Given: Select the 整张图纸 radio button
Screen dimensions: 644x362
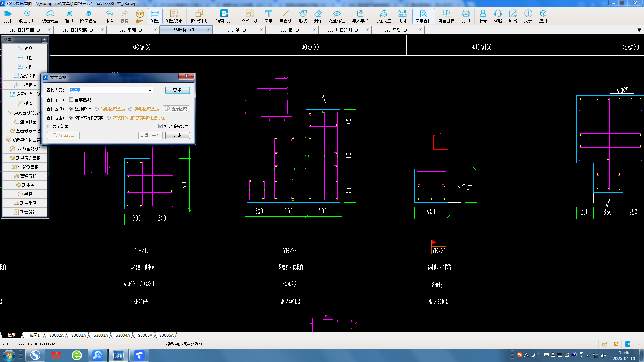Looking at the screenshot, I should point(71,109).
